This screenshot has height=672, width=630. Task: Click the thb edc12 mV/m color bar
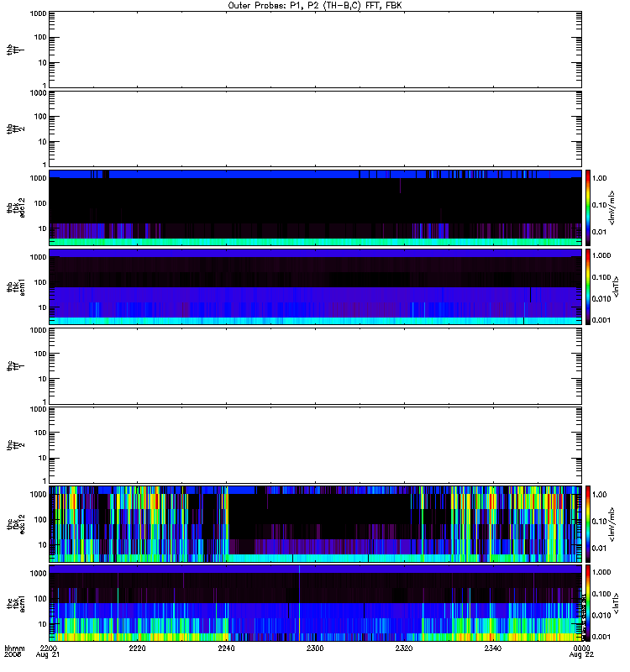pyautogui.click(x=590, y=207)
